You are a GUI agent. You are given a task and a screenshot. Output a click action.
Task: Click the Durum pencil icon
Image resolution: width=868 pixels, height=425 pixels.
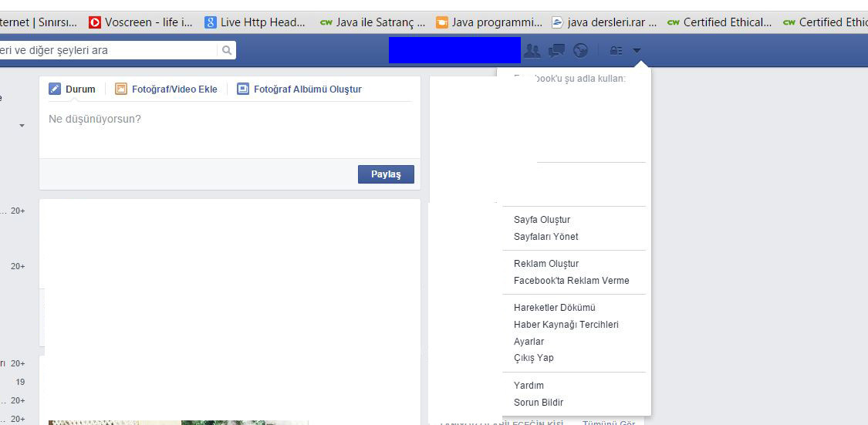(54, 89)
